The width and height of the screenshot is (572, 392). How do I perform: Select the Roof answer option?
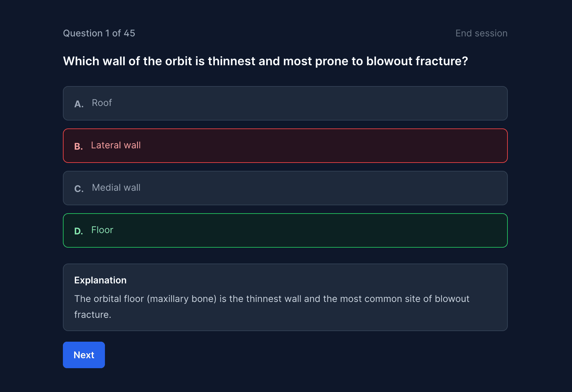pyautogui.click(x=285, y=103)
